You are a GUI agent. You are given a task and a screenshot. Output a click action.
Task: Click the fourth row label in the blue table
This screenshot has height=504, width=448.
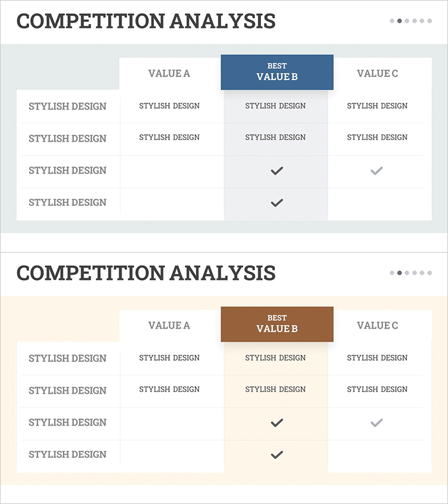tap(68, 203)
